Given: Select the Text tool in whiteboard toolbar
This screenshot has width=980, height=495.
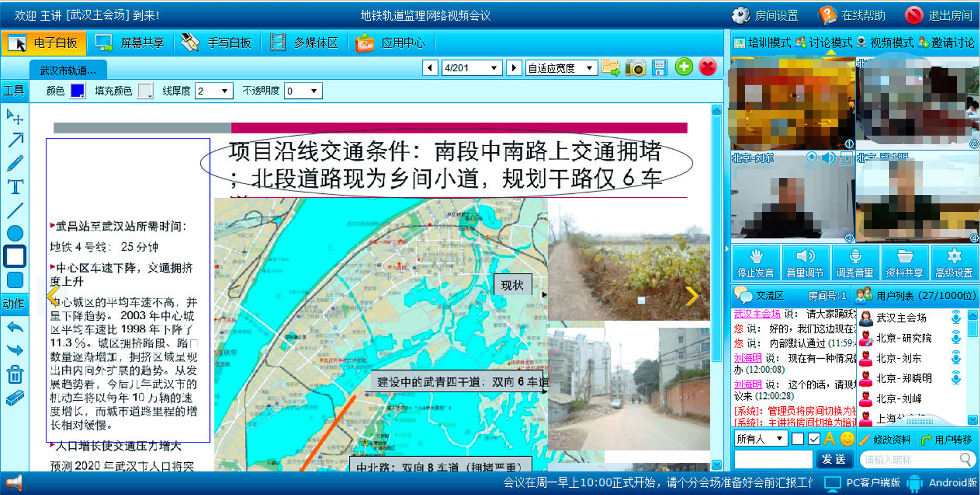Looking at the screenshot, I should click(15, 187).
